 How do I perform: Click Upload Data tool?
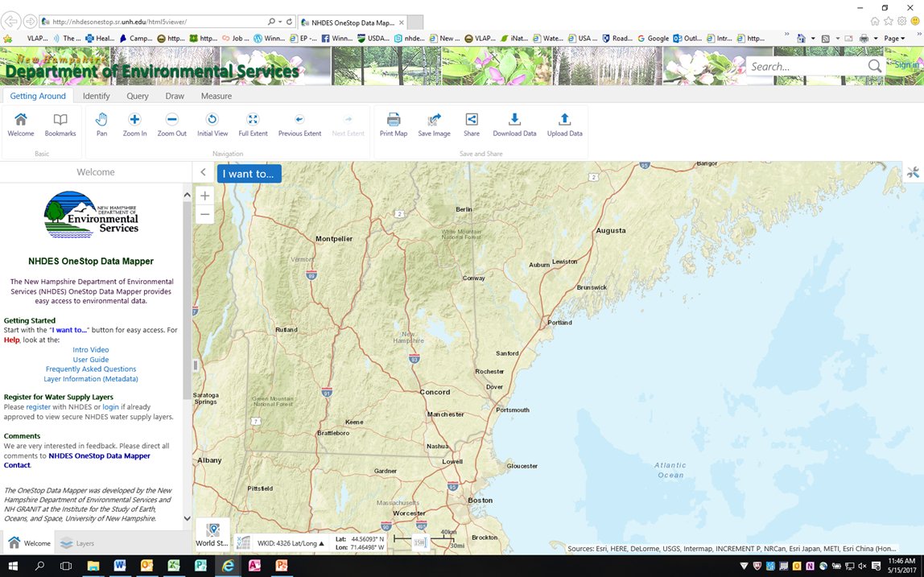click(564, 125)
